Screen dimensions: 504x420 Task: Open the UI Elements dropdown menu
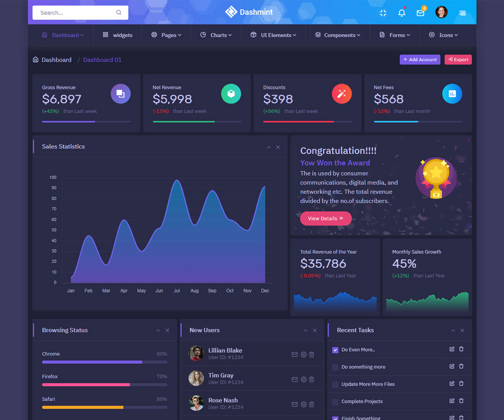pyautogui.click(x=273, y=35)
